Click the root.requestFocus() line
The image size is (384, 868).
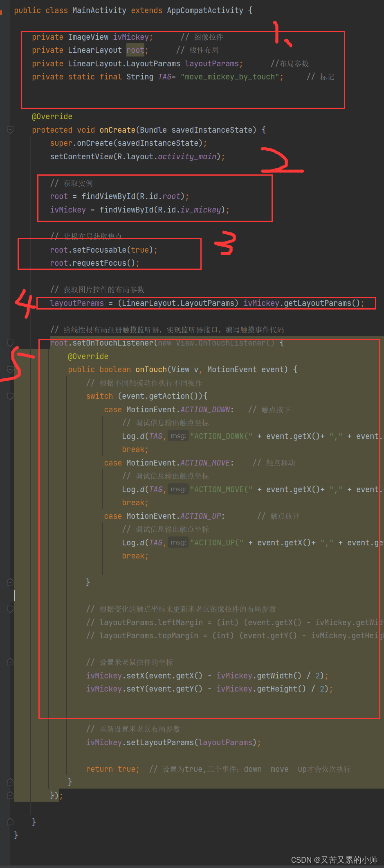click(94, 263)
